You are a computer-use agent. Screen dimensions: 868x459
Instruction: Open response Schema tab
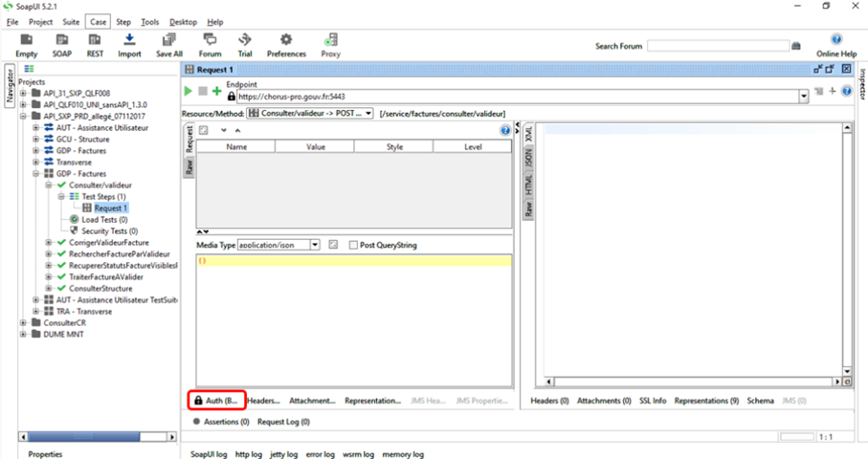click(760, 401)
